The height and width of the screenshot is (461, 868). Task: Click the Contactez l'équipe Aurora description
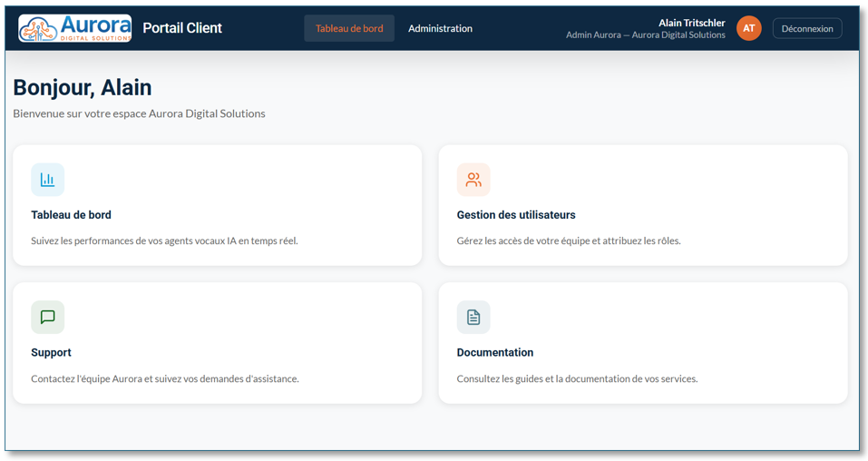[x=164, y=378]
